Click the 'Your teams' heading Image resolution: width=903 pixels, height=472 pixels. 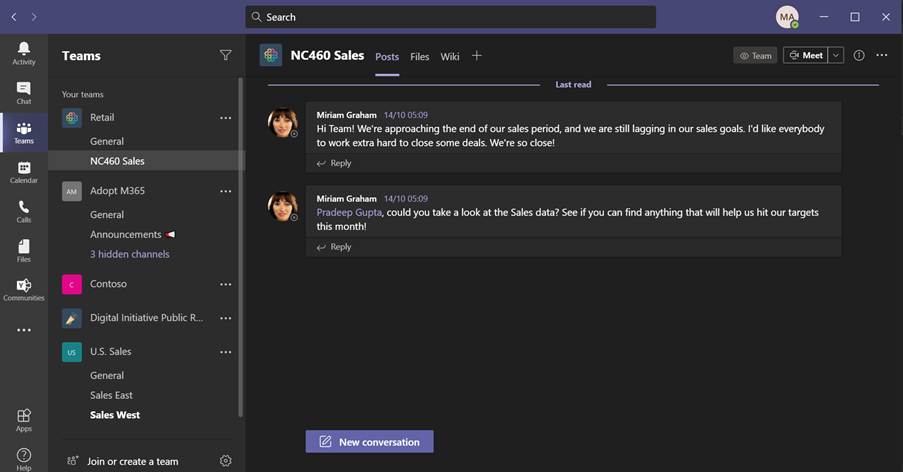[82, 94]
